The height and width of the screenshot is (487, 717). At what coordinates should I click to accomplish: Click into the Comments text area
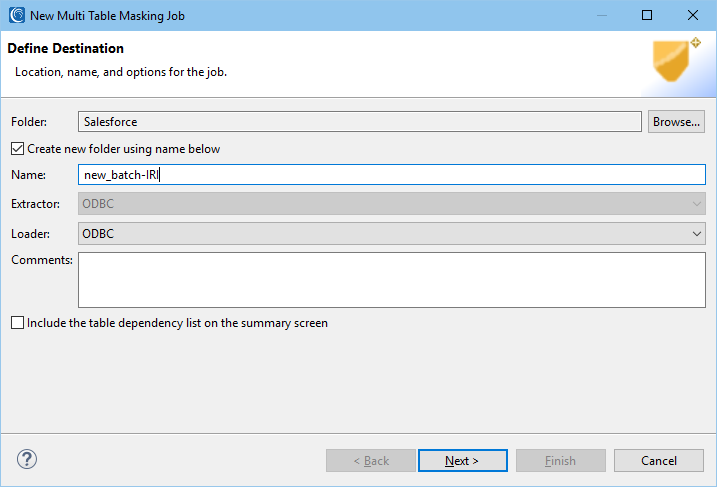pos(392,280)
